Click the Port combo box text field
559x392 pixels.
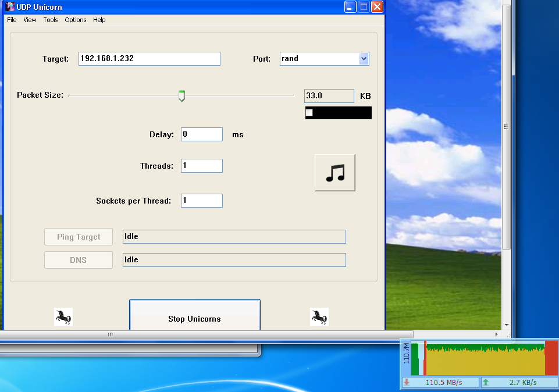[x=319, y=59]
